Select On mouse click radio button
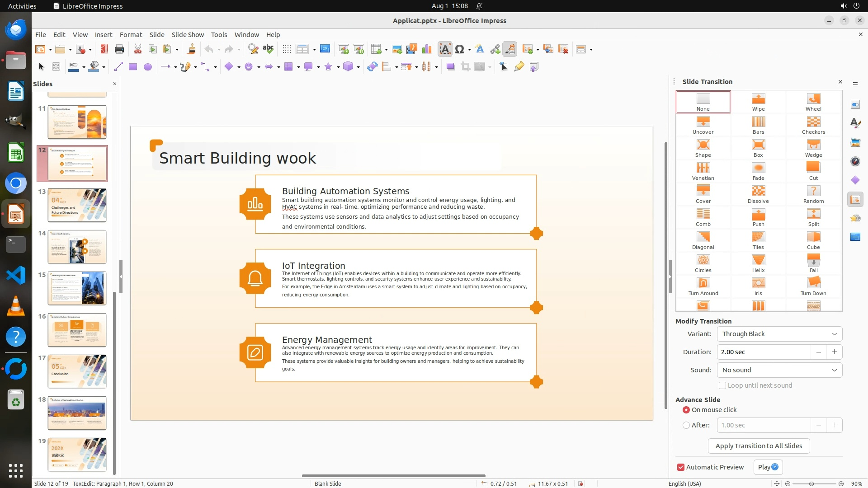Viewport: 868px width, 488px height. pos(686,410)
